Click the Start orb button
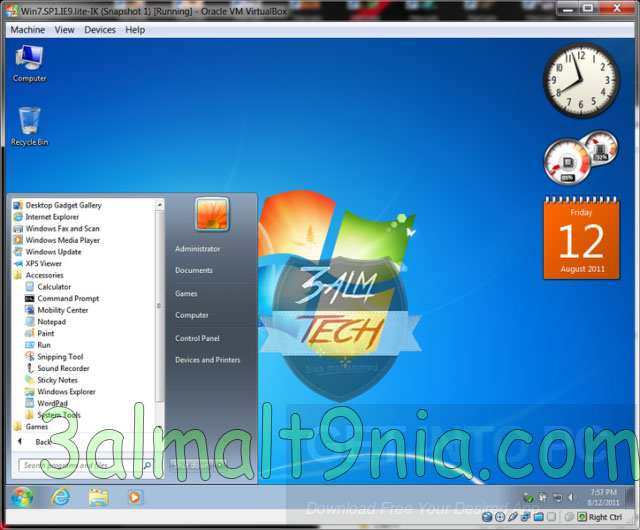The image size is (640, 530). coord(22,497)
